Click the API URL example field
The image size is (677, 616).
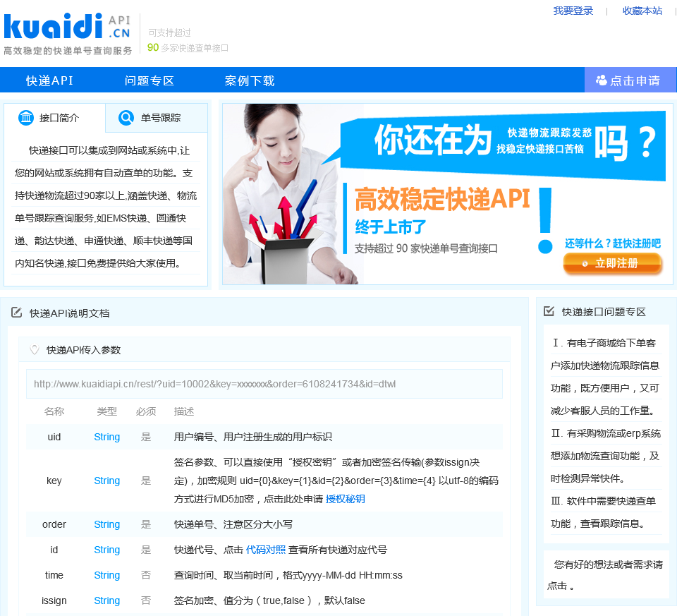(264, 384)
